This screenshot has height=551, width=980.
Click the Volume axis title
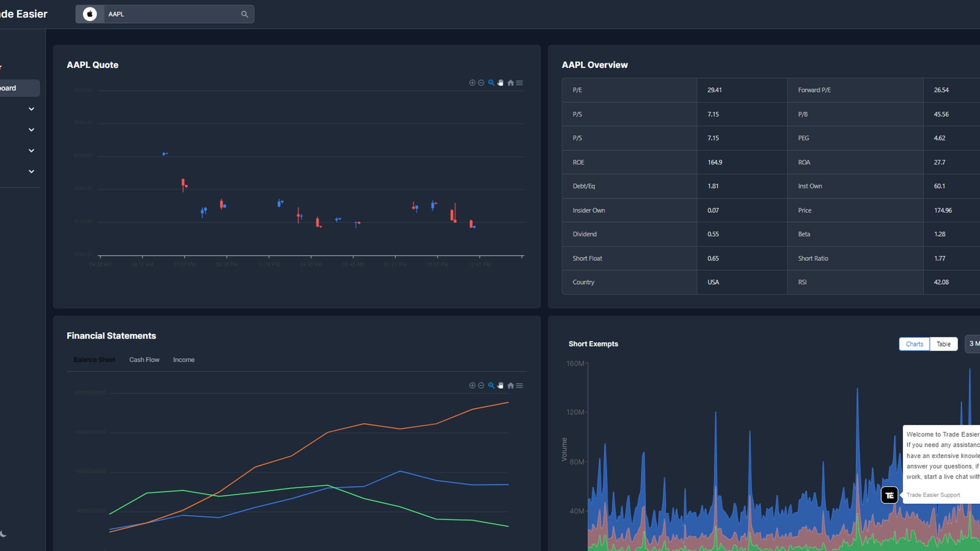coord(564,449)
